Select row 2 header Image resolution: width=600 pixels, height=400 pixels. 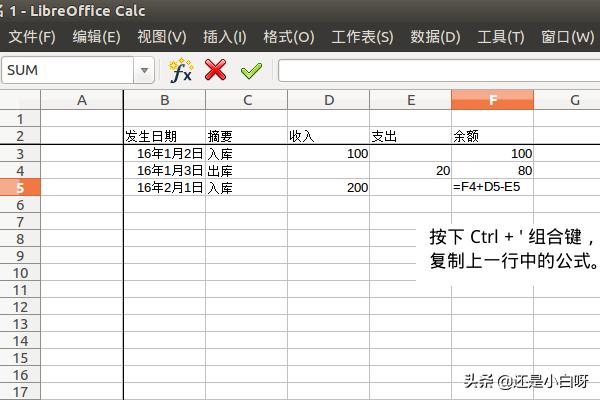(x=20, y=136)
